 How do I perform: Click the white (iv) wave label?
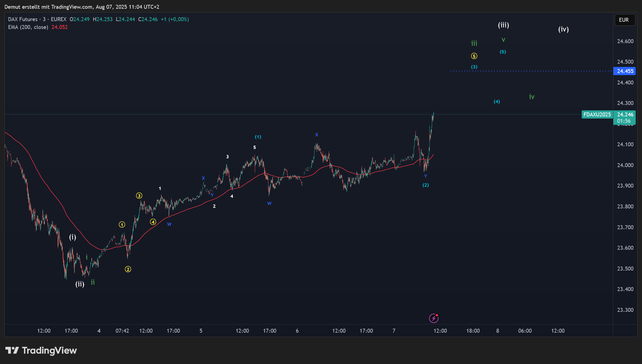point(563,29)
